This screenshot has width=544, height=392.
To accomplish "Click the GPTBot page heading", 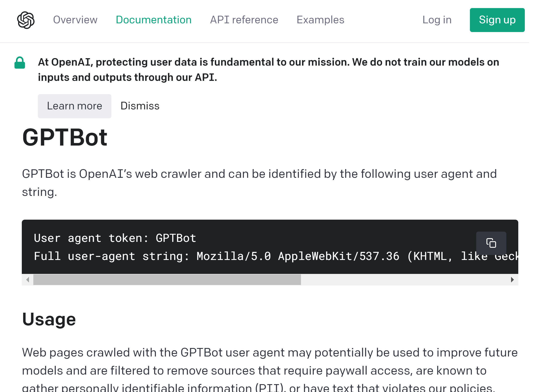I will 65,138.
